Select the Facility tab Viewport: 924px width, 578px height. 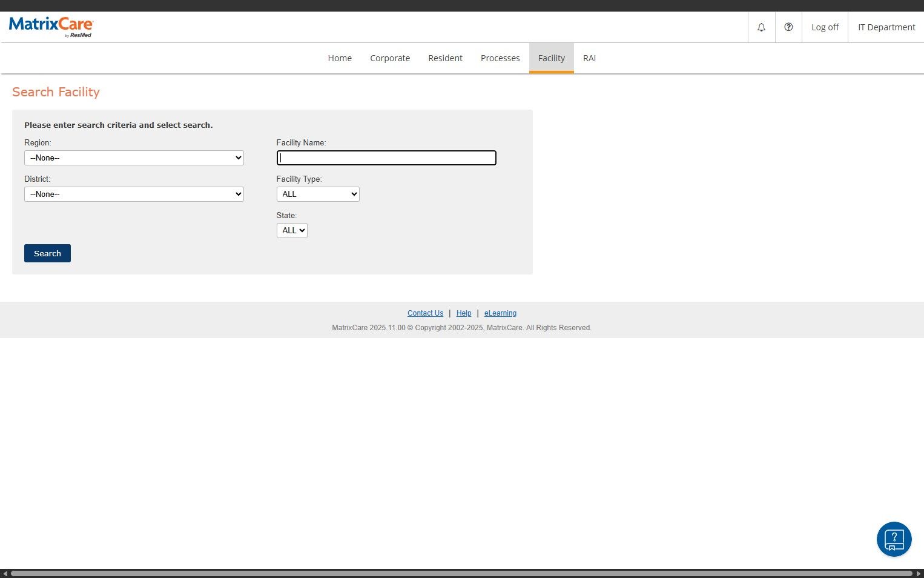pos(552,58)
